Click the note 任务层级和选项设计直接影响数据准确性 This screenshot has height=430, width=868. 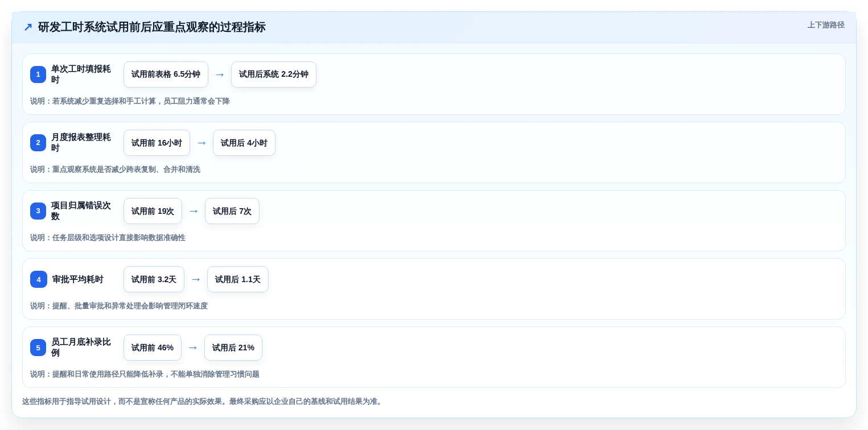click(108, 238)
